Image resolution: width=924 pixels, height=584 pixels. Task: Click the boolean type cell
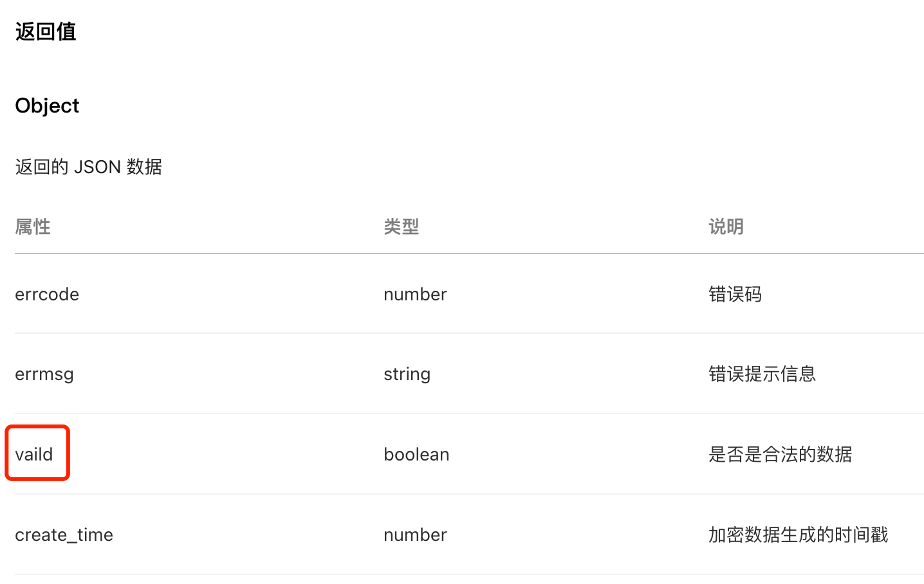[416, 454]
